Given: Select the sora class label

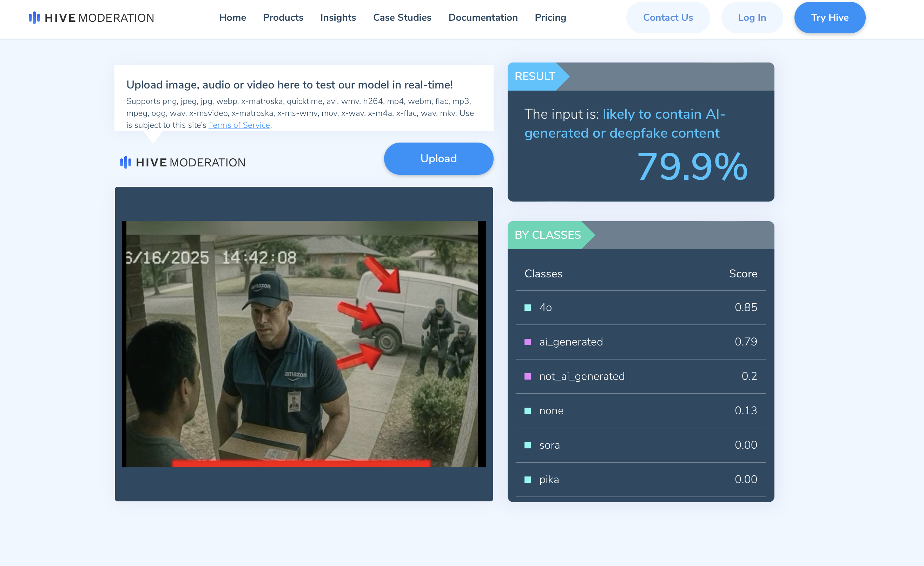Looking at the screenshot, I should tap(549, 445).
